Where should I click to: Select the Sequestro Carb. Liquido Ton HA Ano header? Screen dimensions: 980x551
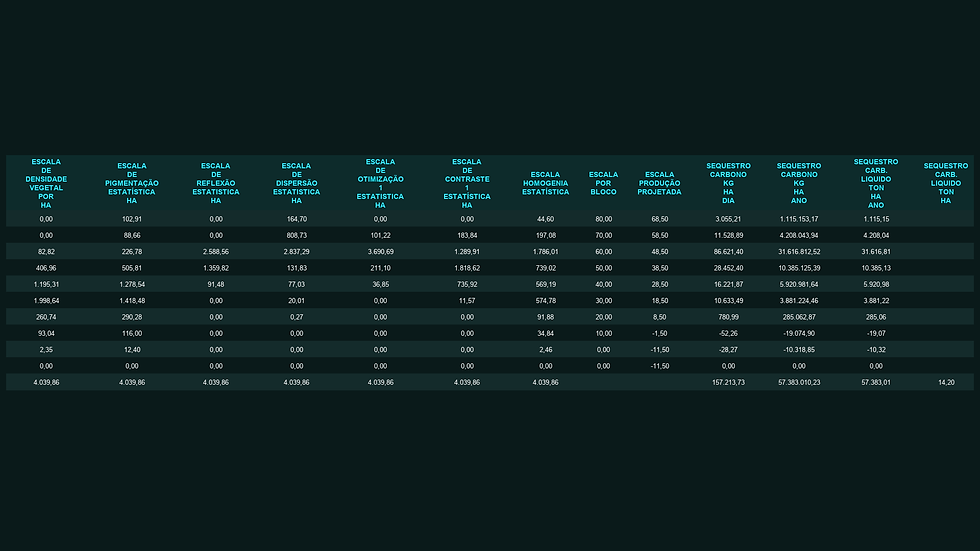(876, 184)
